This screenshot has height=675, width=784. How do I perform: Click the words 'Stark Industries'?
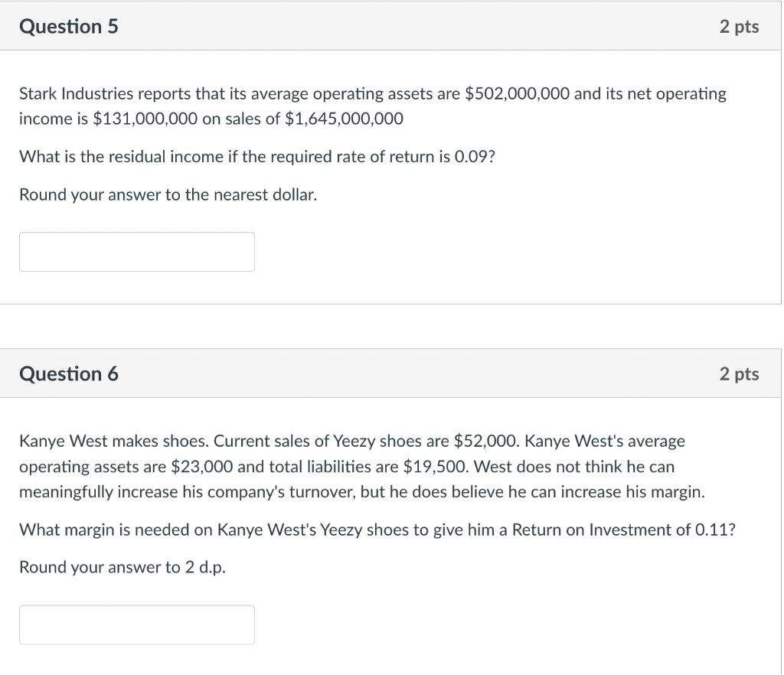tap(76, 93)
